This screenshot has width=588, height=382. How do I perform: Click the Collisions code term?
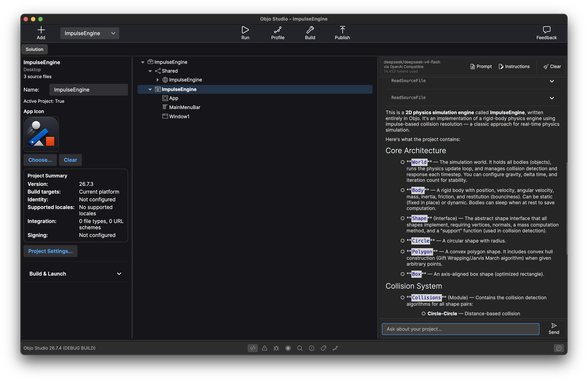(426, 298)
